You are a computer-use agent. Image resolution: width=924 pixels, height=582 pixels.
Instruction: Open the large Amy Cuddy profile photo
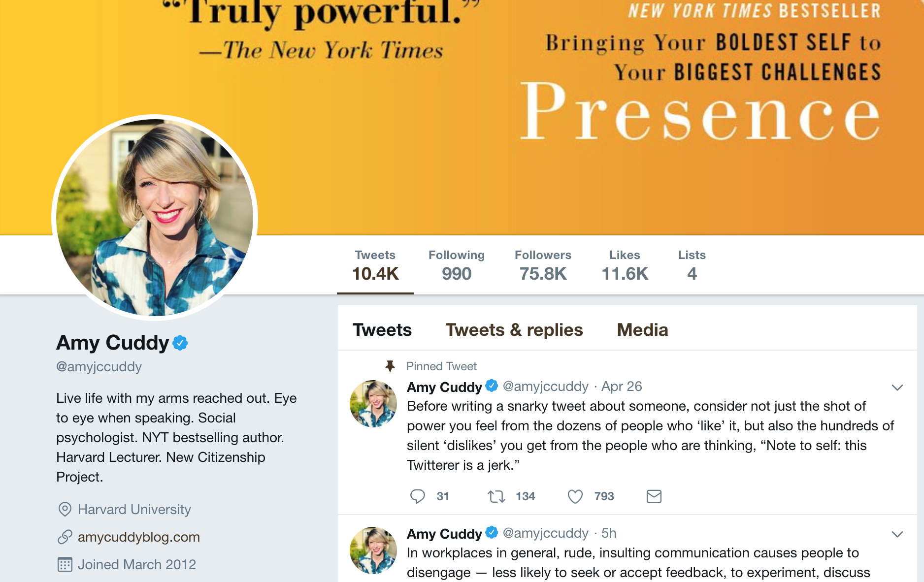coord(155,218)
